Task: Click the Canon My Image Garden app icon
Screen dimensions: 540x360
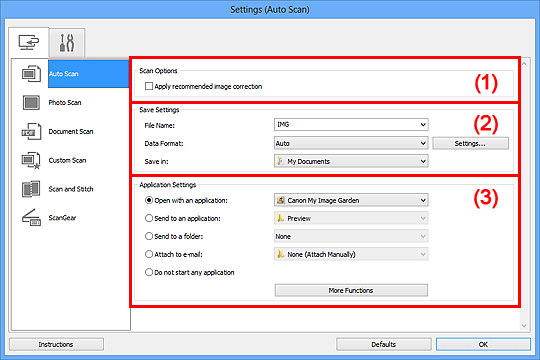Action: point(281,200)
